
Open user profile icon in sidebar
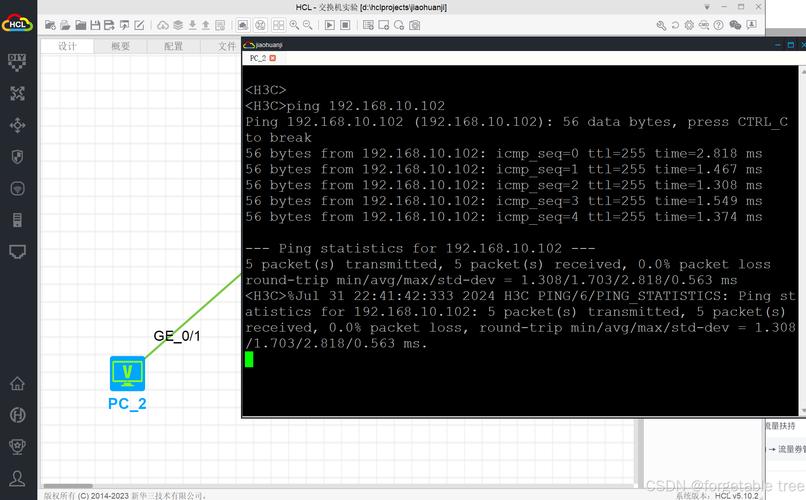[x=17, y=478]
